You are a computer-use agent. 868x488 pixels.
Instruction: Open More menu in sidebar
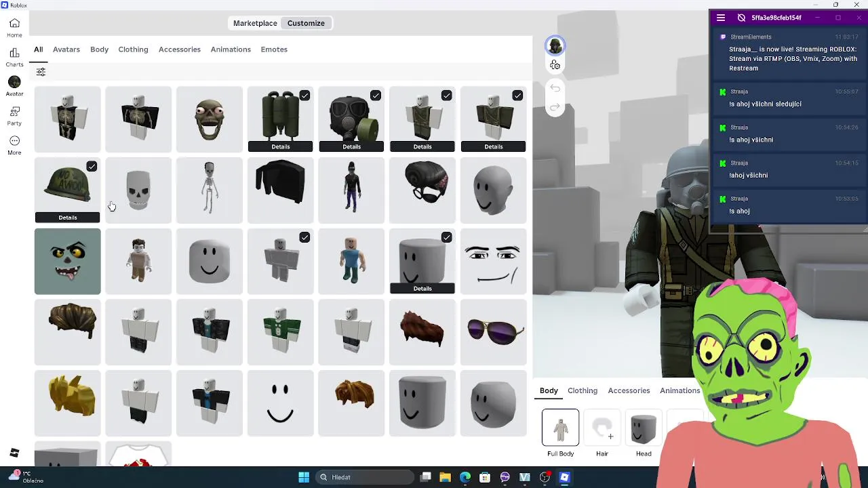click(14, 145)
